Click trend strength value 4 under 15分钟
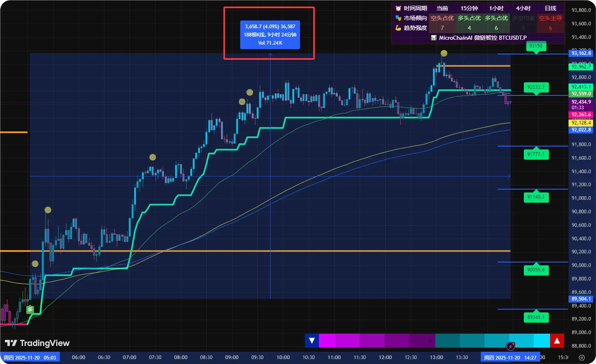The width and height of the screenshot is (596, 364). (469, 28)
